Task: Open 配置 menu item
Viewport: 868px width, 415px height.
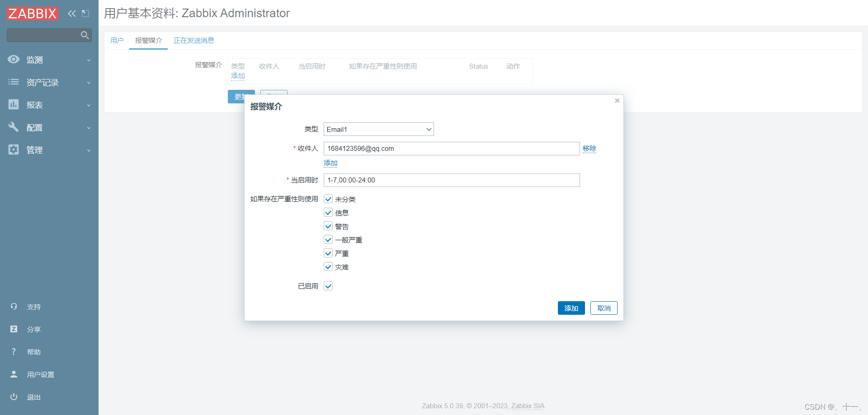Action: coord(49,127)
